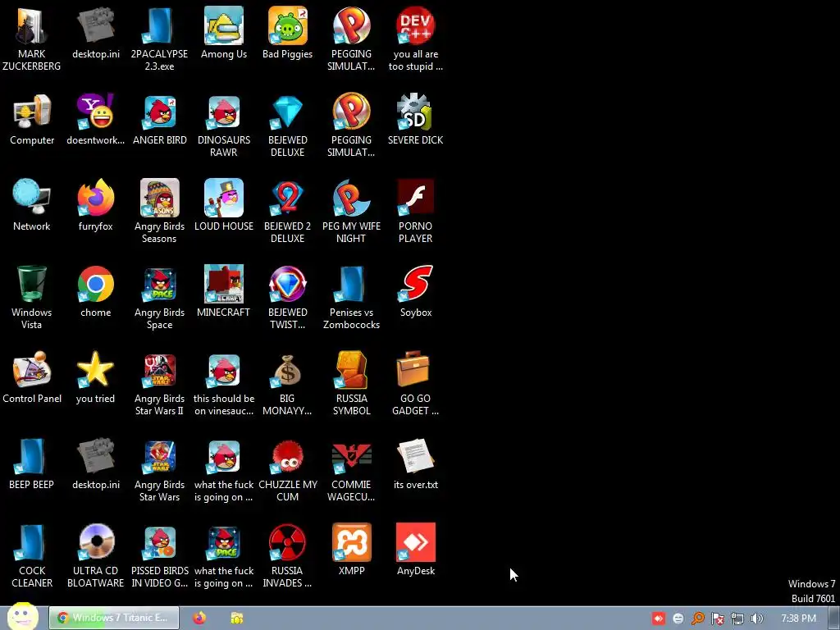840x630 pixels.
Task: Click Show Desktop strip at taskbar end
Action: click(x=834, y=619)
